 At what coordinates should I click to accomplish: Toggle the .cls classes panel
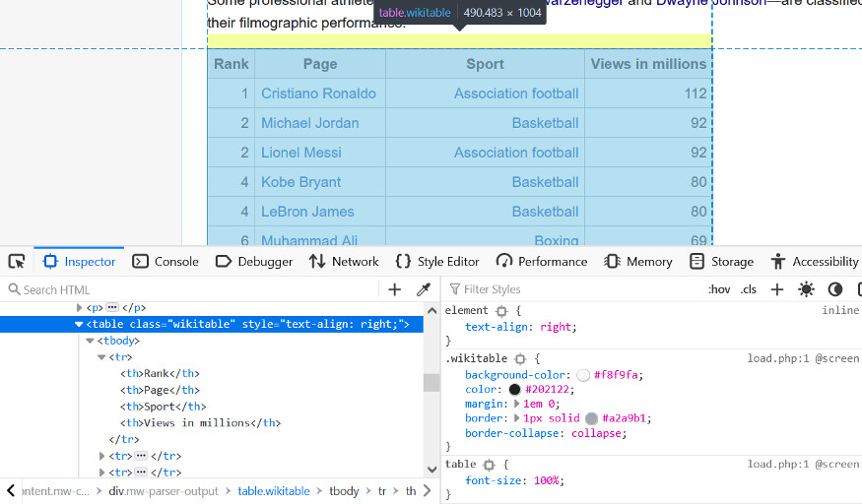pyautogui.click(x=749, y=289)
